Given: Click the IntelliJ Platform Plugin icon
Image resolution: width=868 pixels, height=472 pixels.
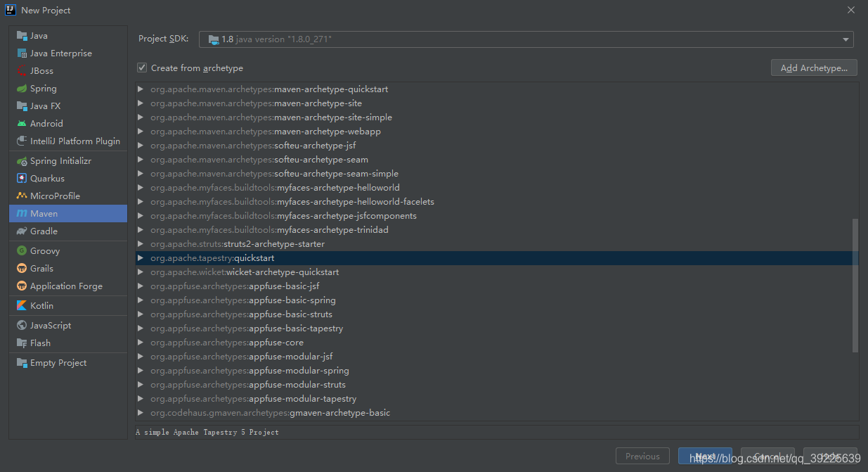Looking at the screenshot, I should pos(22,141).
